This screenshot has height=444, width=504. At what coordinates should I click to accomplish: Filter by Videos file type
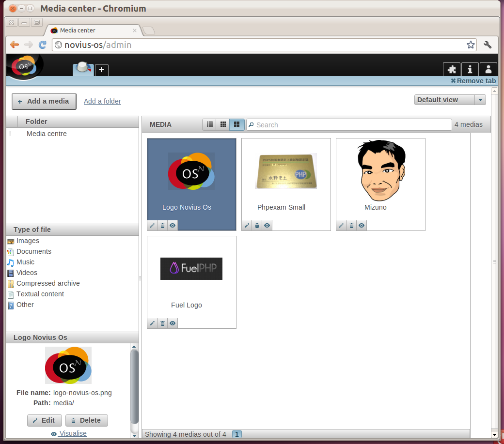[27, 273]
